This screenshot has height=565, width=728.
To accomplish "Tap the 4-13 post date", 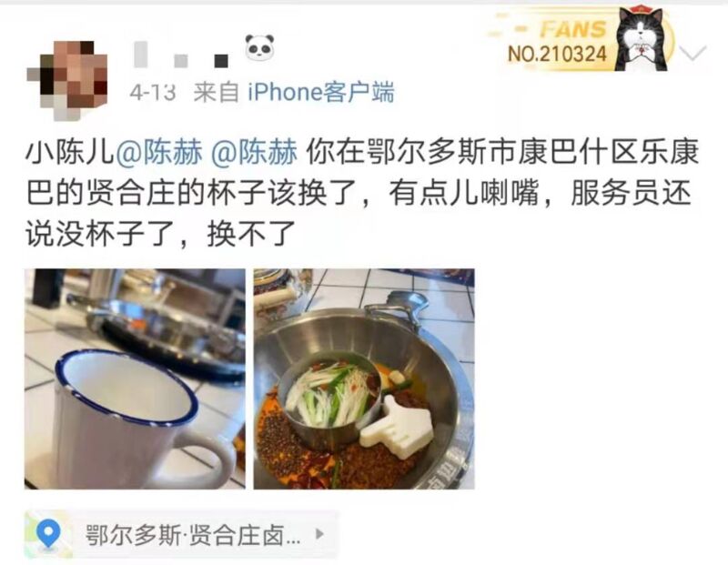I will (153, 93).
